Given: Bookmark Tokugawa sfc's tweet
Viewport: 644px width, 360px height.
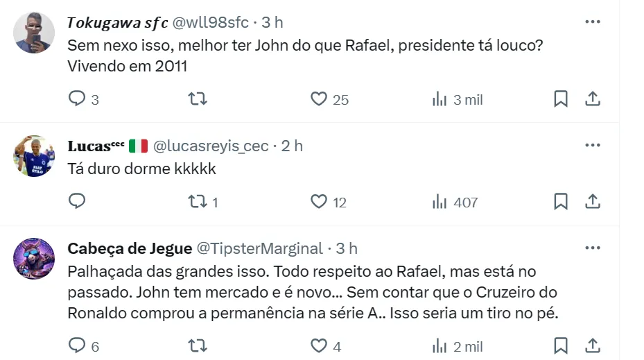Looking at the screenshot, I should pyautogui.click(x=561, y=99).
